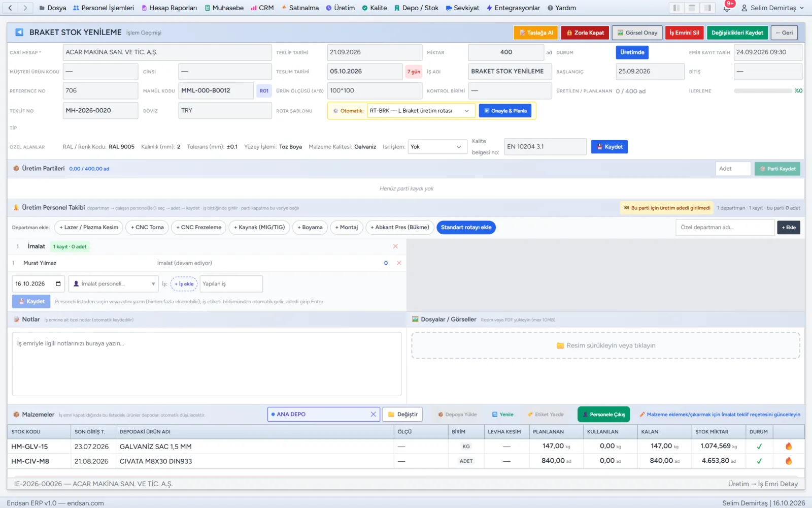Viewport: 812px width, 508px height.
Task: Open the Personel İşlemleri menu
Action: (104, 8)
